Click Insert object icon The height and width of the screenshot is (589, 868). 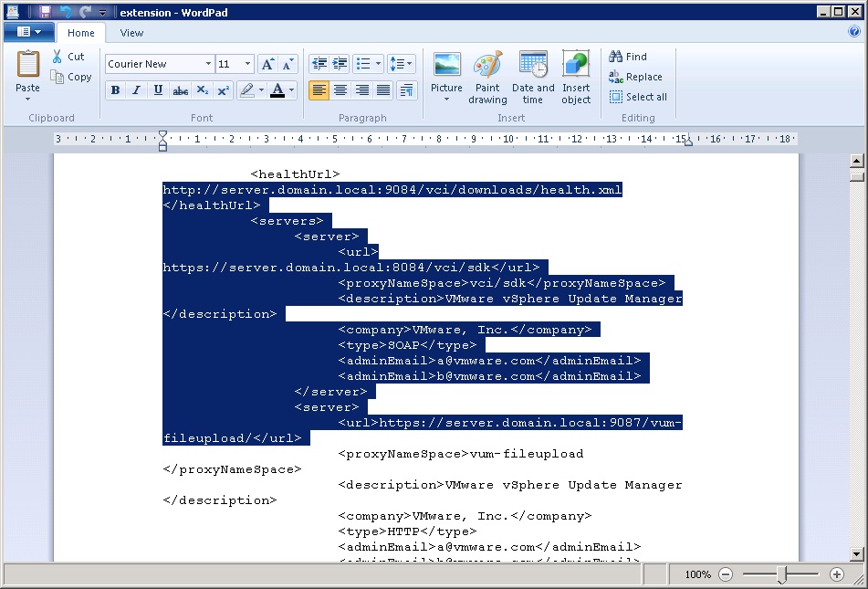(x=576, y=64)
